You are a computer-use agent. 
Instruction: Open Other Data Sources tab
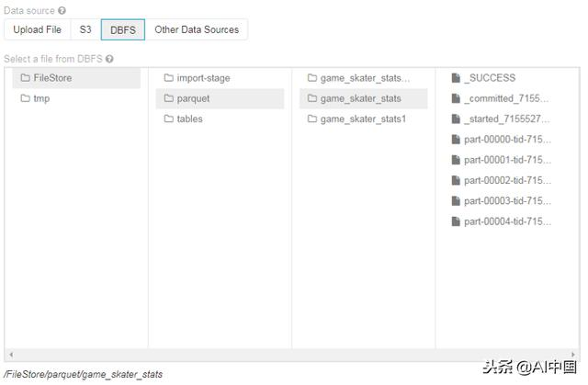(197, 29)
